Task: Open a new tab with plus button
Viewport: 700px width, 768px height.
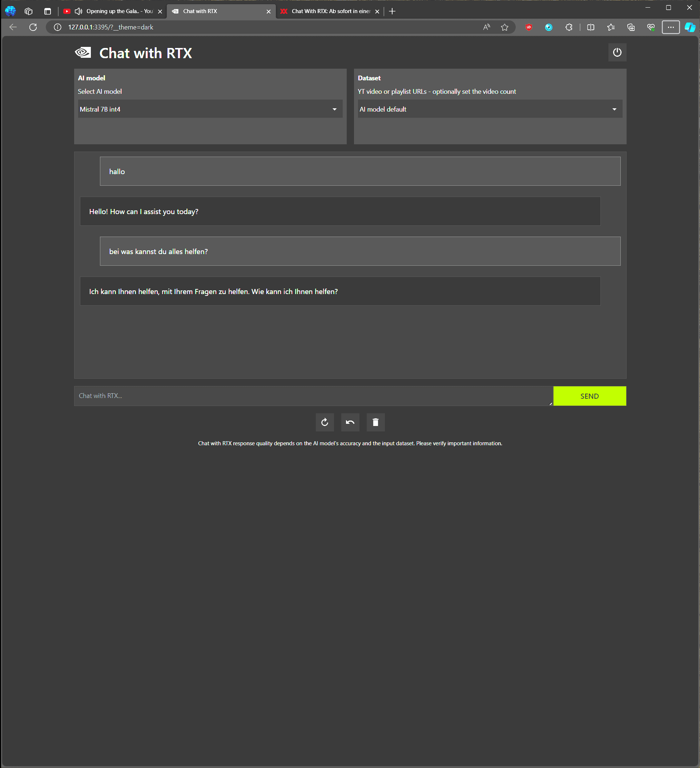Action: coord(392,11)
